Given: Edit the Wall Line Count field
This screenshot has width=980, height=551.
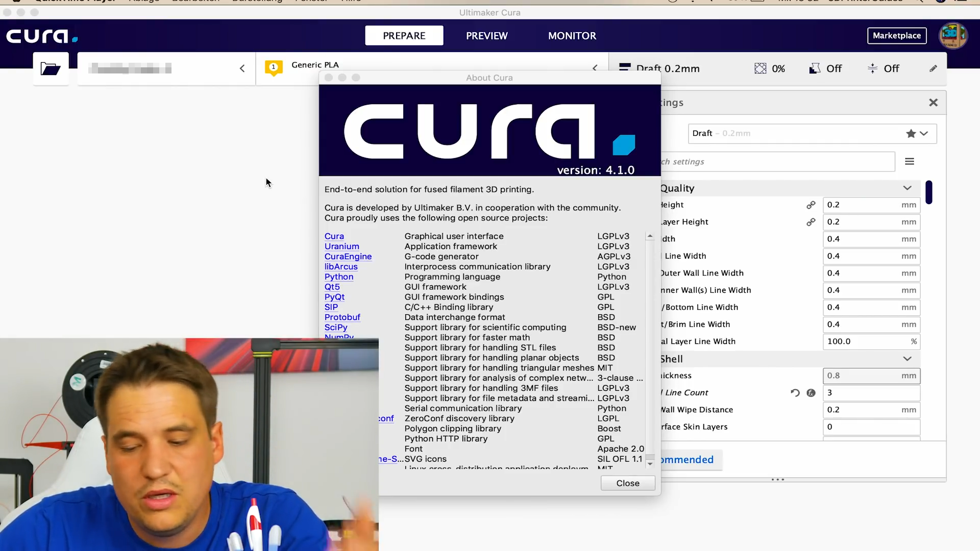Looking at the screenshot, I should point(871,393).
